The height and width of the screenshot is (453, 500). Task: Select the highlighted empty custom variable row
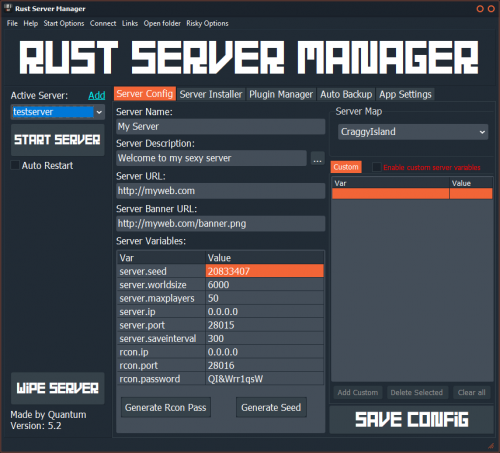pyautogui.click(x=412, y=193)
